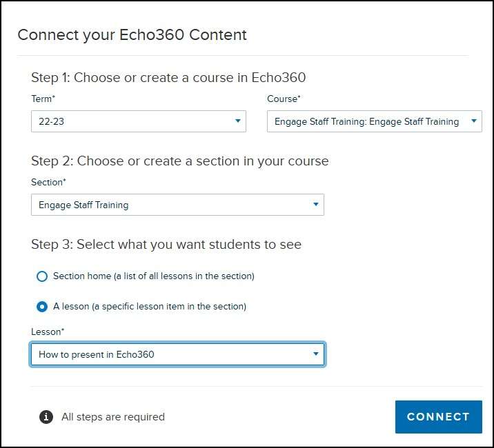Expand the Section dropdown list
Image resolution: width=494 pixels, height=448 pixels.
tap(177, 205)
